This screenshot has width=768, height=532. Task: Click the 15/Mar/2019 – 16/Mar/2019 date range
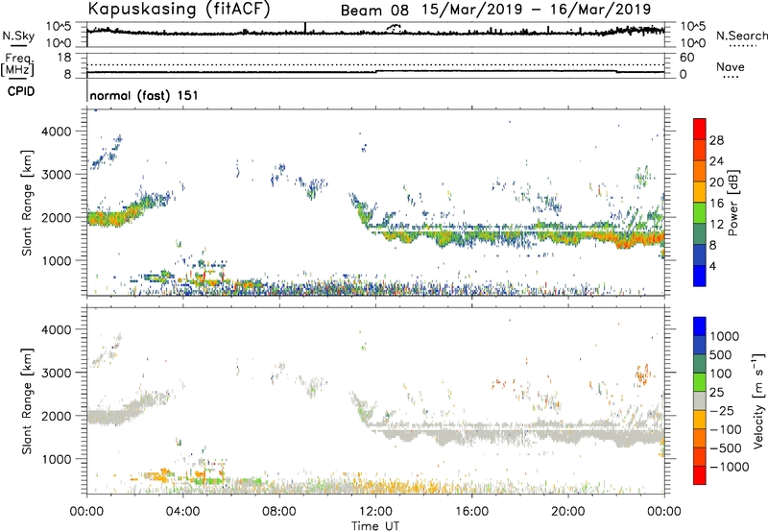click(x=537, y=10)
